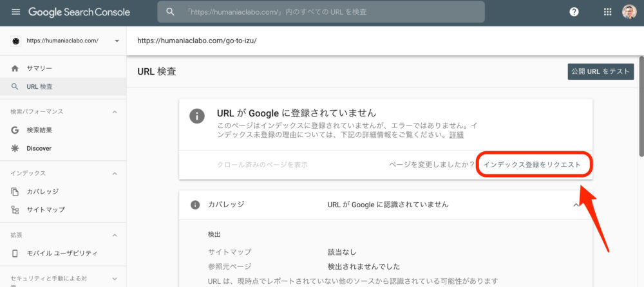This screenshot has height=287, width=644.
Task: Open the Google apps grid
Action: 607,12
